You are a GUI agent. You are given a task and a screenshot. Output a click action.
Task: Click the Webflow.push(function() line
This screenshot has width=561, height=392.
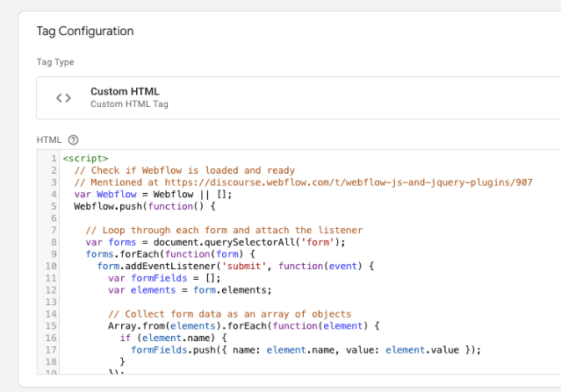(145, 207)
